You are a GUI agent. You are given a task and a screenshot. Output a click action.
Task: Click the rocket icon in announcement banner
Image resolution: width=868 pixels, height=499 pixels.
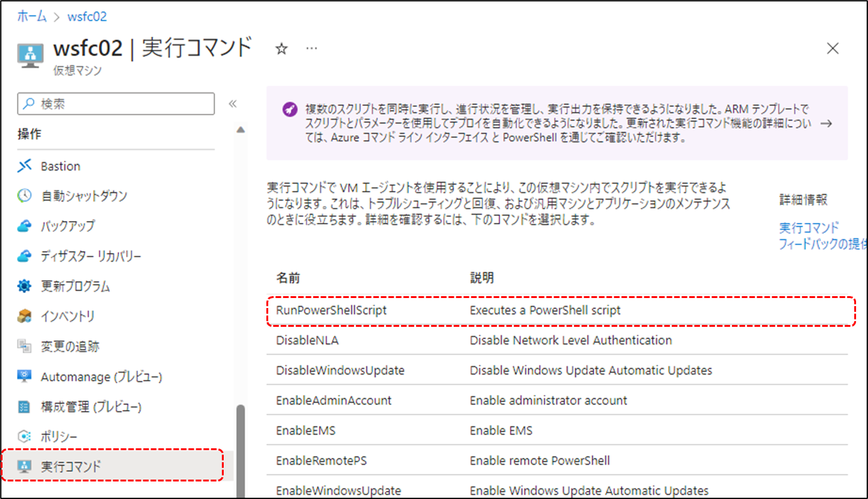pyautogui.click(x=289, y=109)
